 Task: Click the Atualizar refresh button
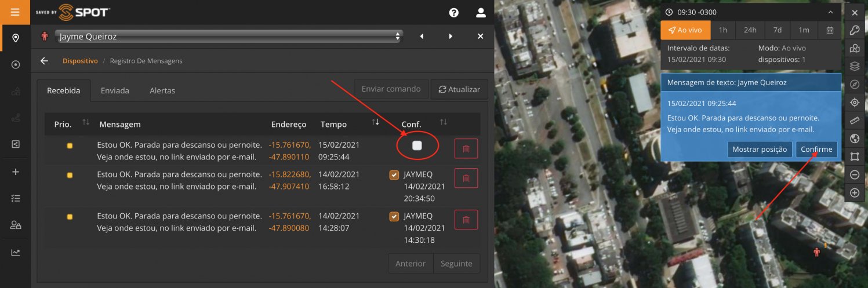coord(459,89)
